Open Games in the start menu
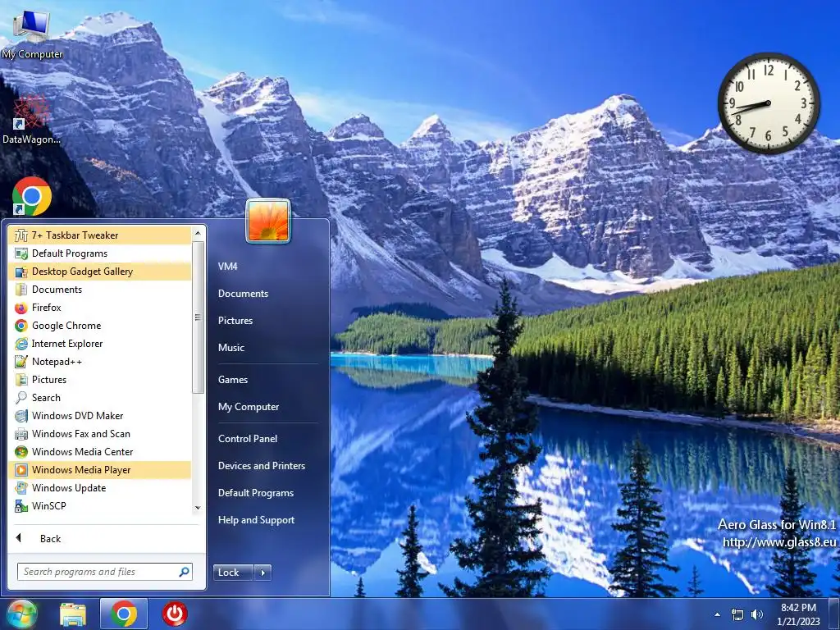The image size is (840, 630). (233, 380)
